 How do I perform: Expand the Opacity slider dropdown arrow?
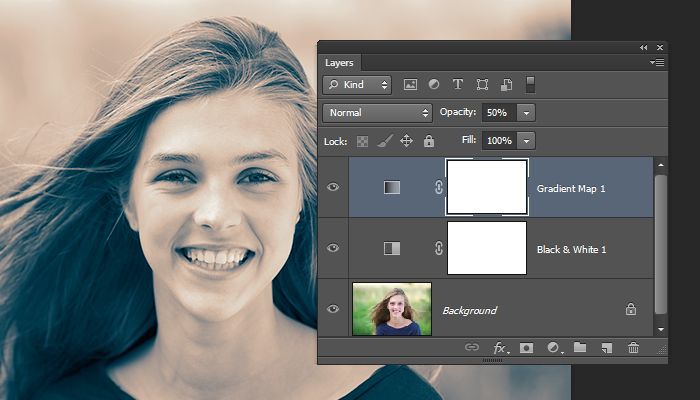(527, 113)
